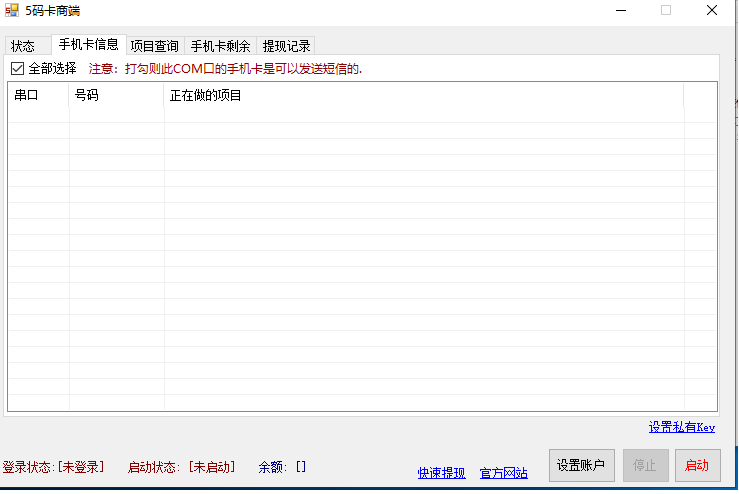Click the greyed-out 停止 button

click(x=646, y=465)
